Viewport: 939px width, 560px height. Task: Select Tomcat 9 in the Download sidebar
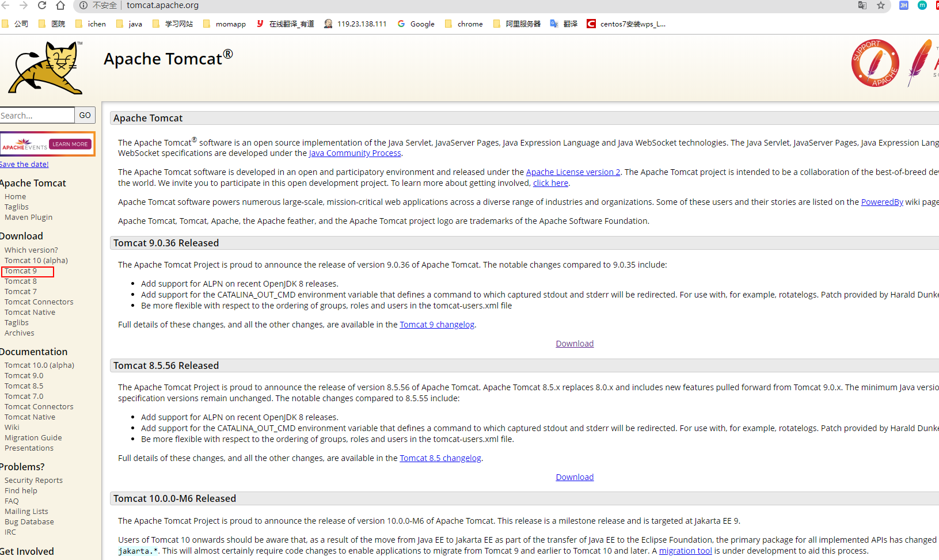coord(20,271)
